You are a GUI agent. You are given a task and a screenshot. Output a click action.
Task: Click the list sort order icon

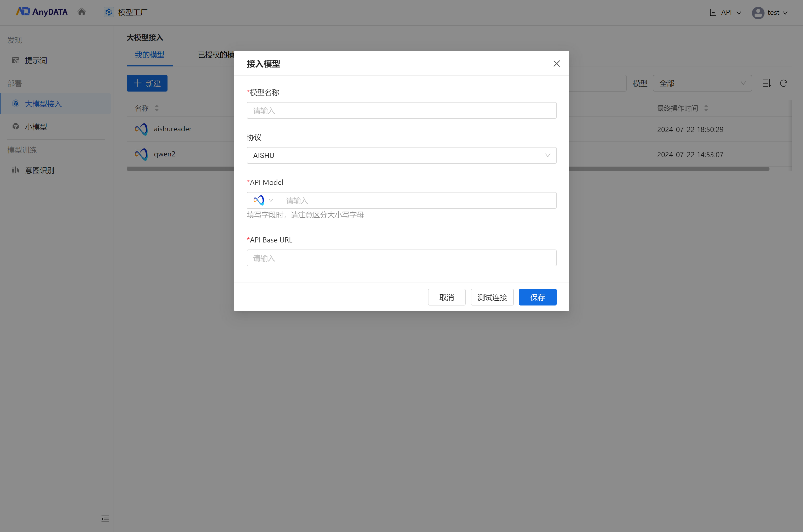767,83
